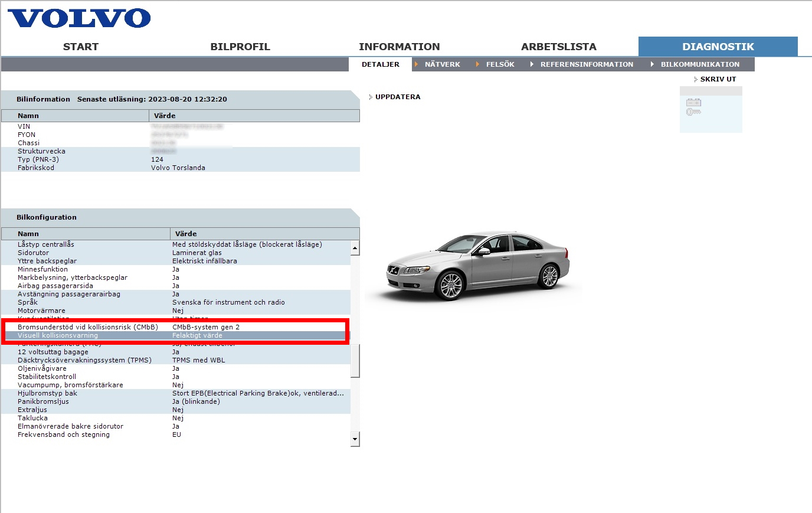
Task: Select the Taklucka row
Action: click(x=176, y=418)
